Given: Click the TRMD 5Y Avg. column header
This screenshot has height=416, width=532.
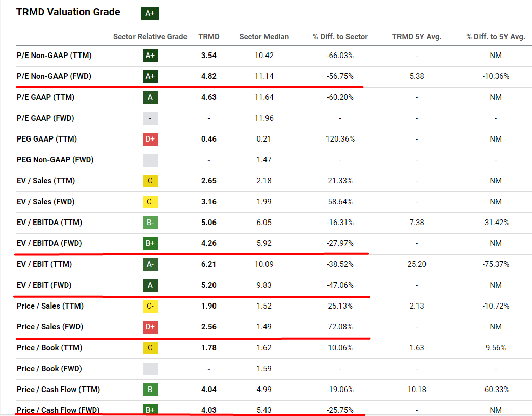Looking at the screenshot, I should click(417, 37).
